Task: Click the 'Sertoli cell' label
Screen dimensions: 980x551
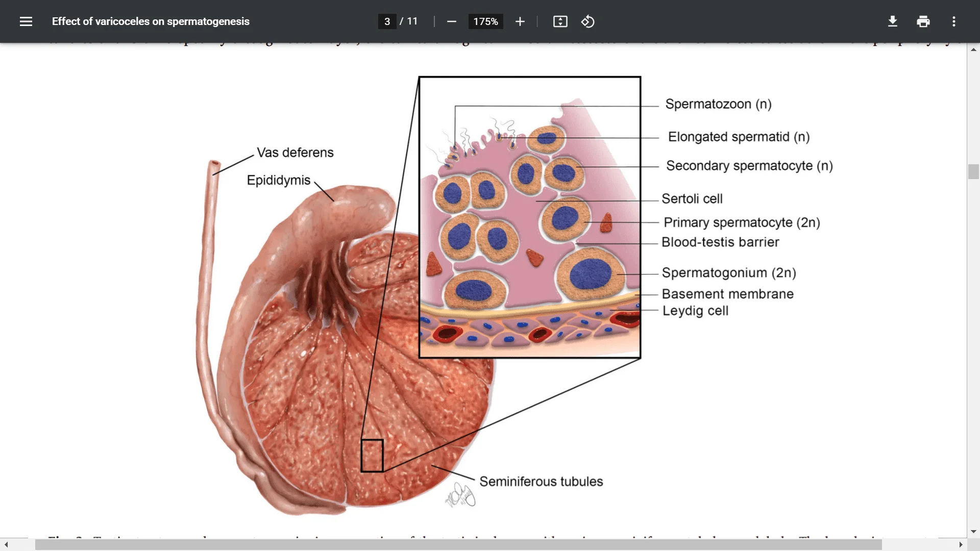Action: [692, 198]
